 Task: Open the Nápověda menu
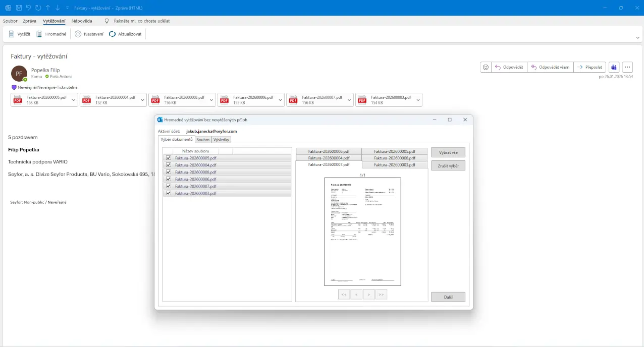coord(82,21)
